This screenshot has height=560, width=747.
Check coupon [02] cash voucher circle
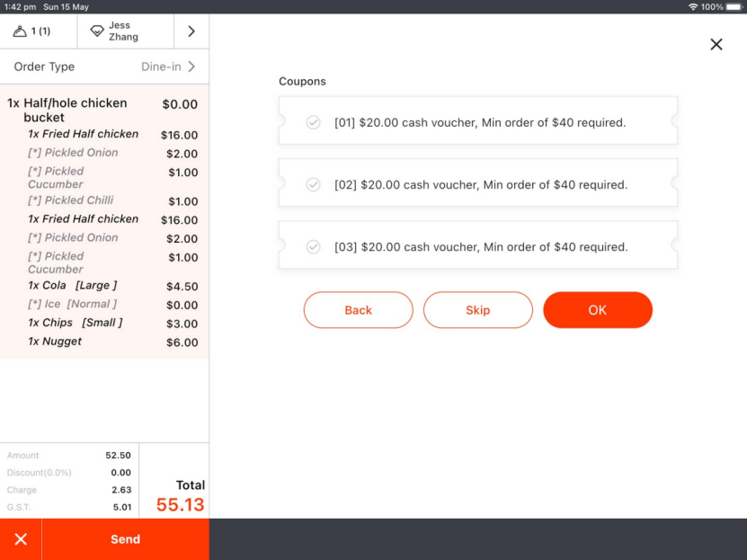point(313,184)
